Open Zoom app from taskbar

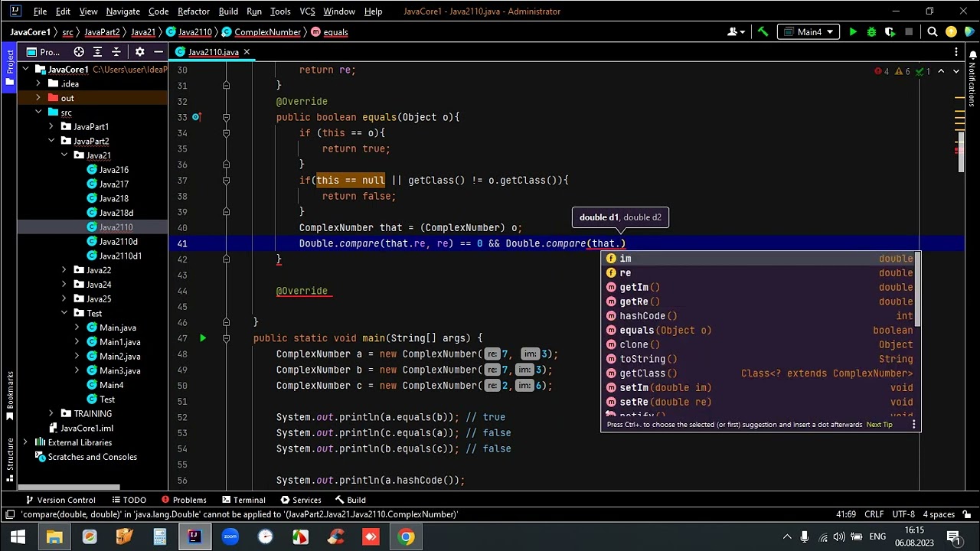(230, 536)
